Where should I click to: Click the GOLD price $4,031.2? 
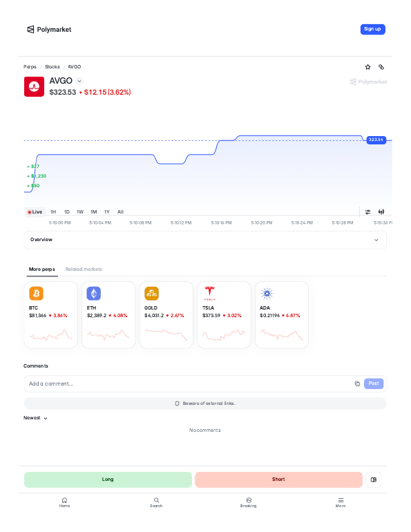154,316
